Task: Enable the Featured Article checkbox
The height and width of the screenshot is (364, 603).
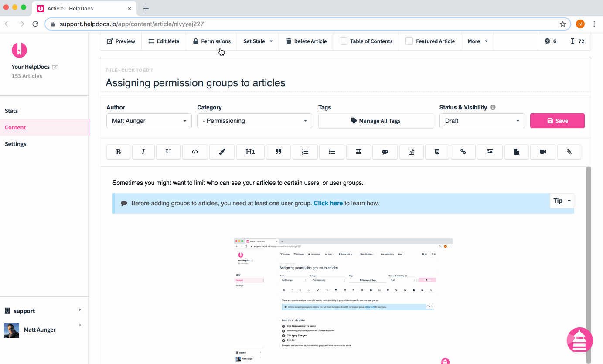Action: tap(409, 41)
